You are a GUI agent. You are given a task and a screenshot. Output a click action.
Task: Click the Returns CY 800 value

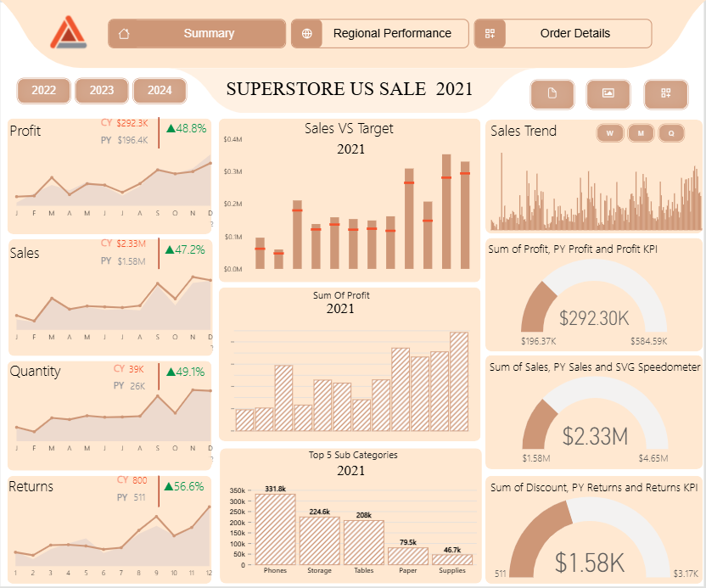coord(139,480)
